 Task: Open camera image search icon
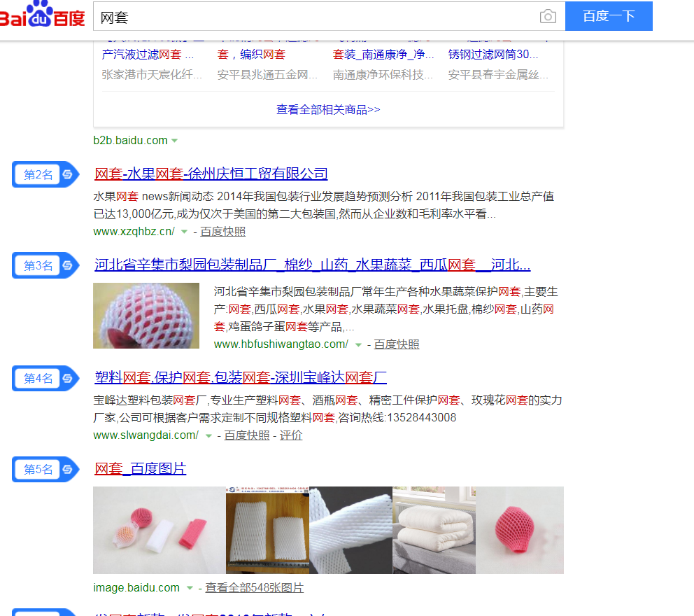tap(548, 16)
